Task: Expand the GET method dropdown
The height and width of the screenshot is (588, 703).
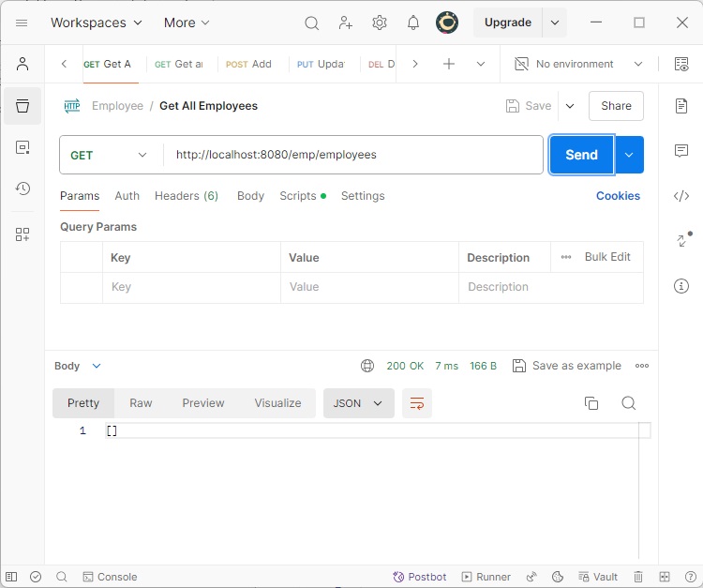Action: click(x=110, y=155)
